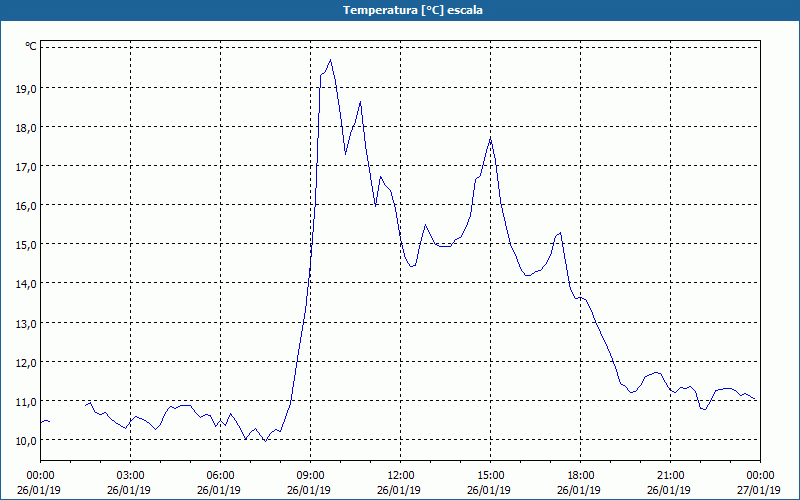The image size is (800, 500).
Task: Click the temperature curve's highest peak near 09:40
Action: tap(331, 60)
